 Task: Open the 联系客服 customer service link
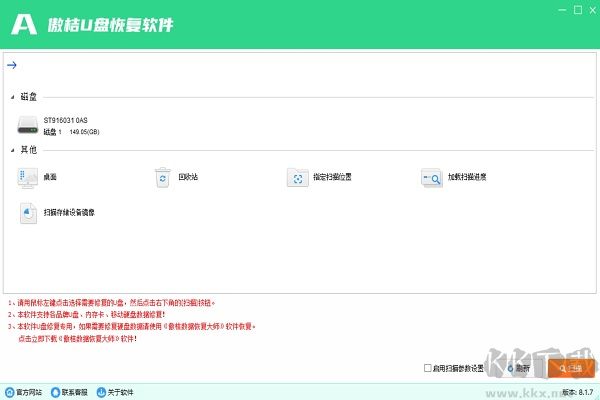pos(75,392)
